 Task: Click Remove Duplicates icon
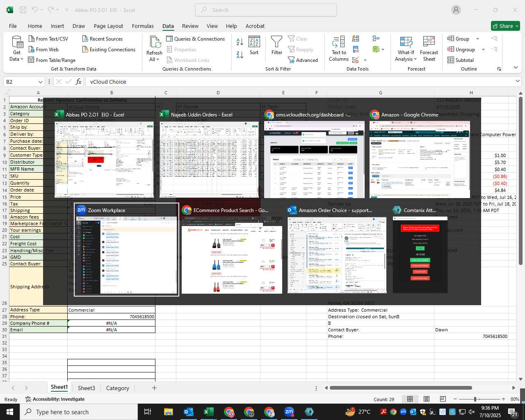(x=356, y=50)
